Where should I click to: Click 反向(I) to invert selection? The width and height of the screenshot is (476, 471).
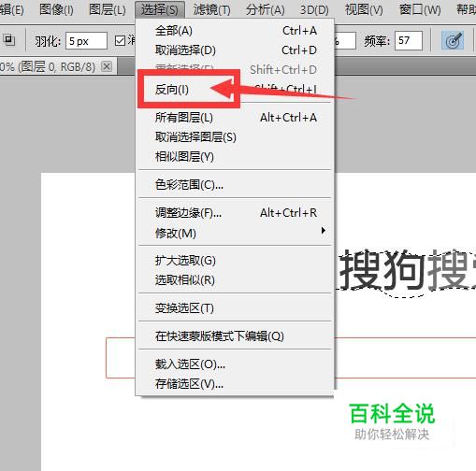236,90
